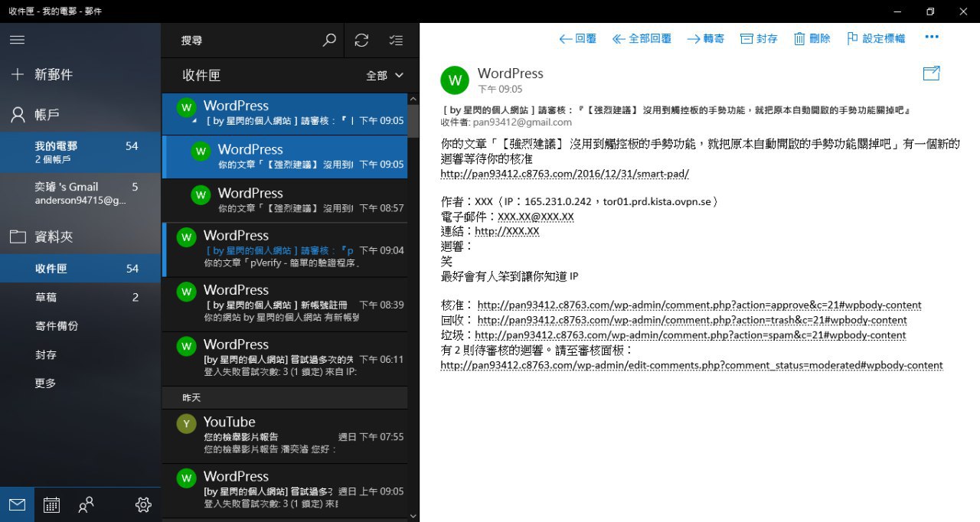Screen dimensions: 980x522
Task: Enable selection mode checklist icon
Action: pos(395,40)
